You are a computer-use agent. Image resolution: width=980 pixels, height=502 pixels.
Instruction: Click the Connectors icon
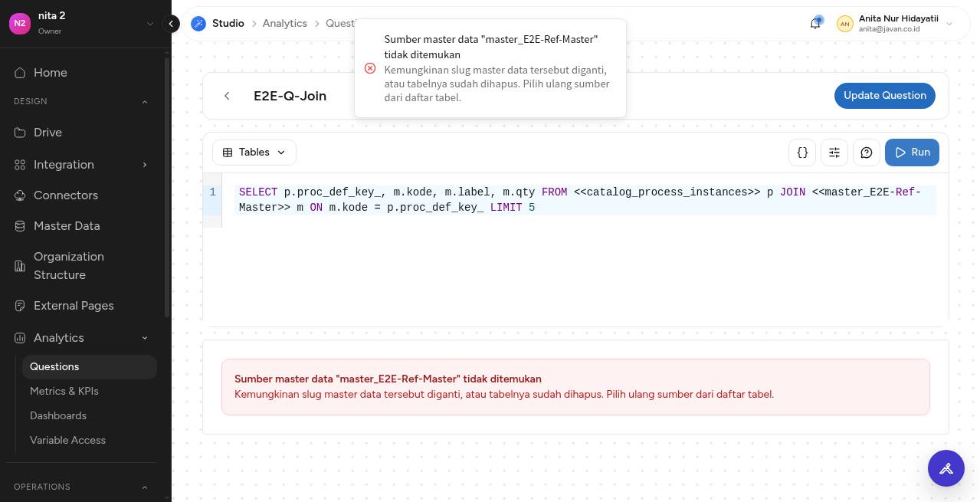point(20,195)
